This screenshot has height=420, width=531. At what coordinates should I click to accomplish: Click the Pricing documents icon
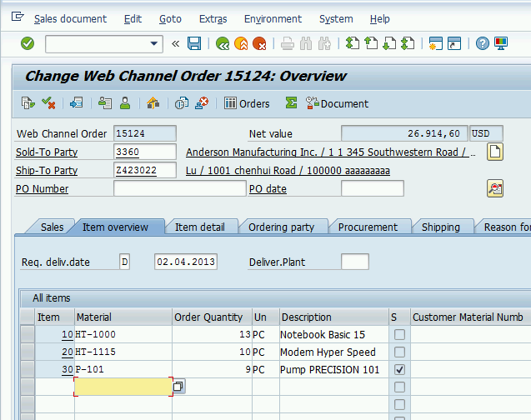click(x=182, y=102)
